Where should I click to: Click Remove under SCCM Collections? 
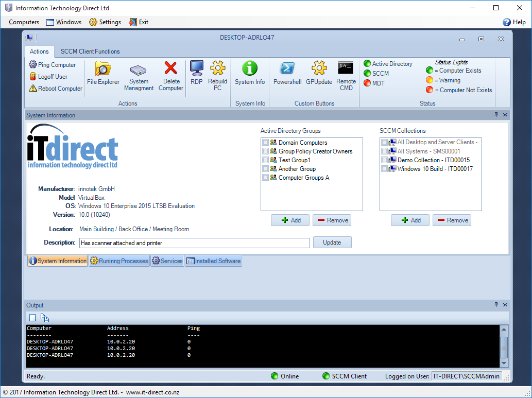(452, 220)
